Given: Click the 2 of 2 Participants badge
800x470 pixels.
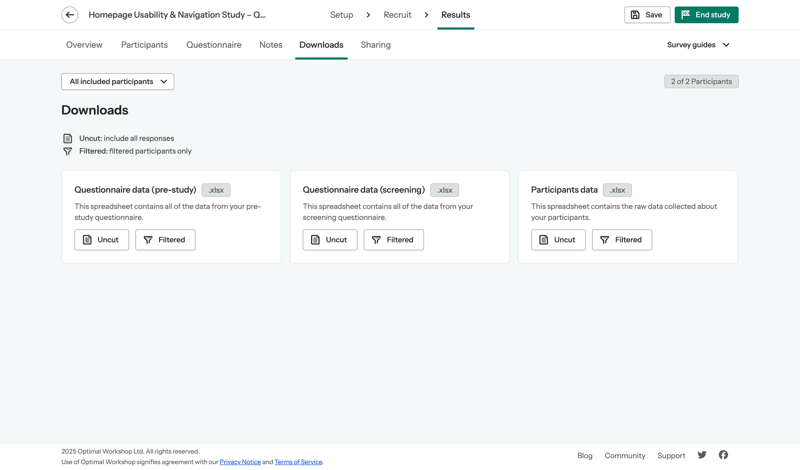Looking at the screenshot, I should 701,82.
